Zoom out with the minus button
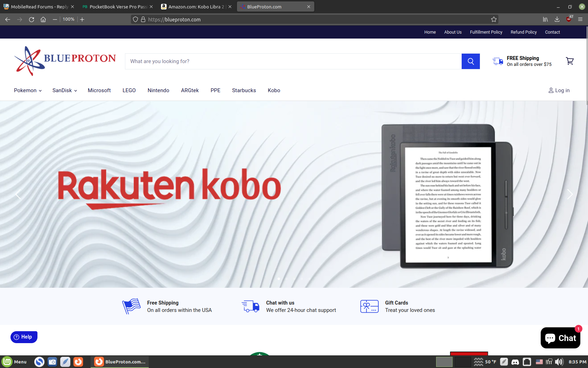The width and height of the screenshot is (588, 368). click(55, 19)
